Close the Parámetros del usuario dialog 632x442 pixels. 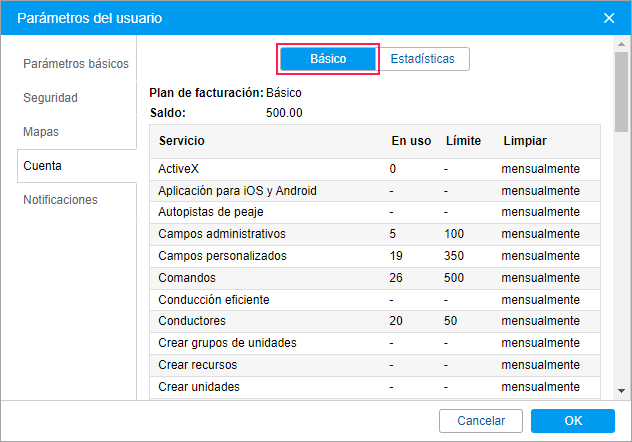point(610,18)
